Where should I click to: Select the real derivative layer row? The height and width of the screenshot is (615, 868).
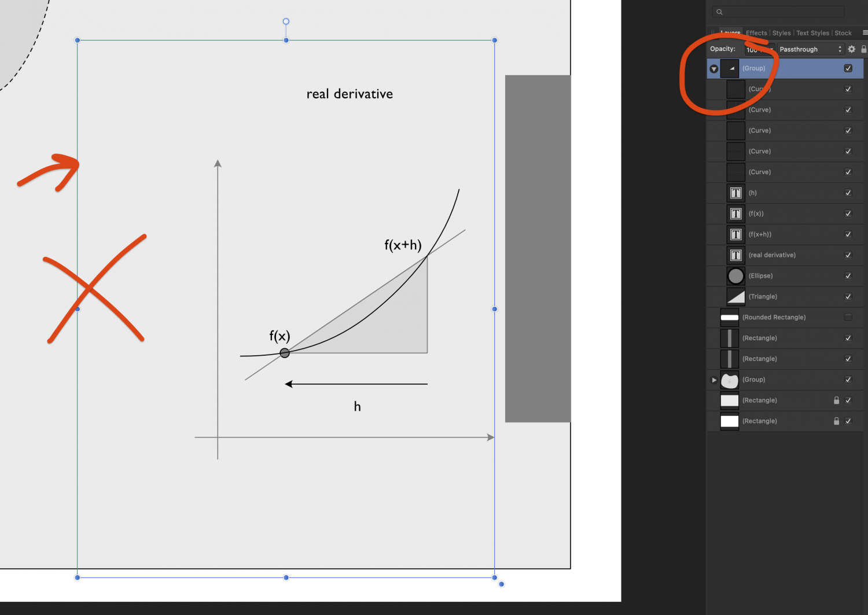pos(785,255)
